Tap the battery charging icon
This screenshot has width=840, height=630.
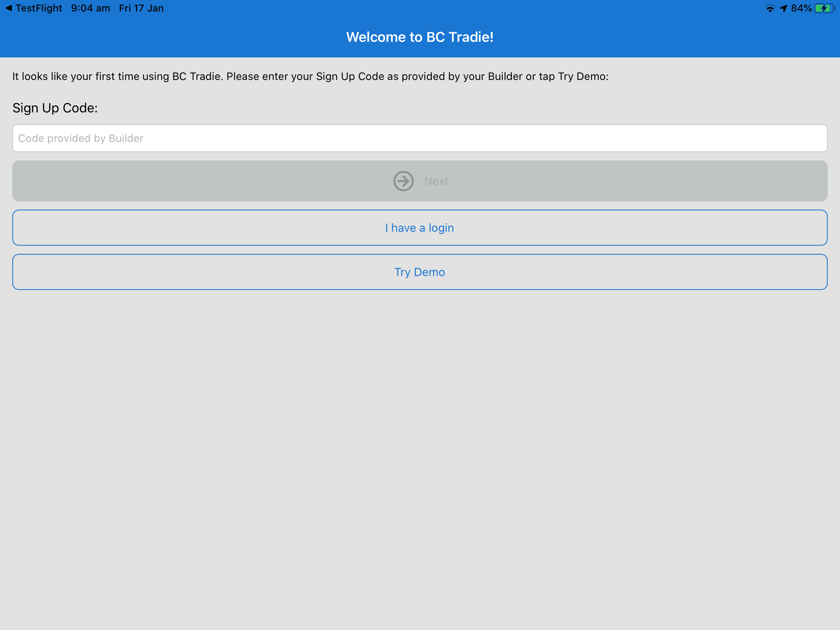coord(825,8)
